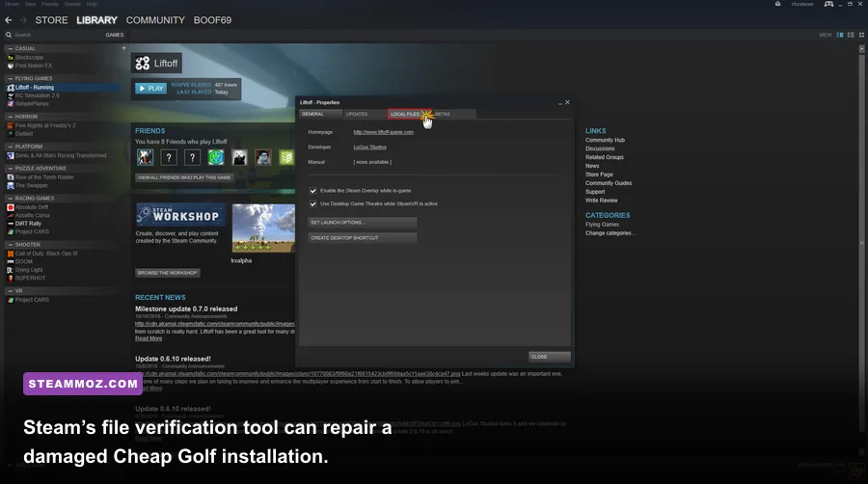Open the liftoff-game.com homepage link
This screenshot has width=868, height=484.
coord(383,132)
